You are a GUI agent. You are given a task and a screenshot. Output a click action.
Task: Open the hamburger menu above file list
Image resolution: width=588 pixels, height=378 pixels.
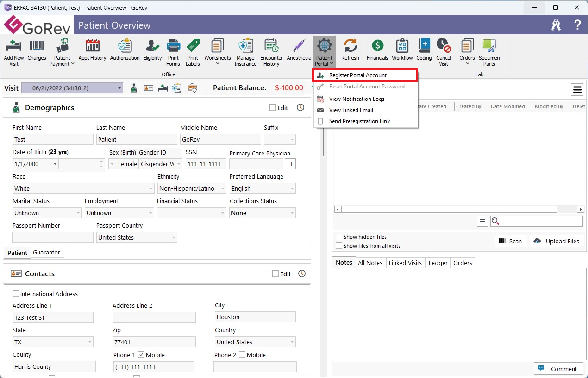(x=577, y=90)
